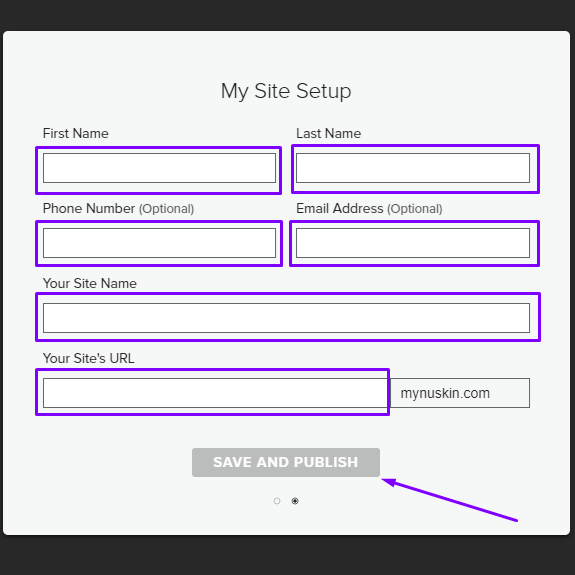Focus the Your Site Name field

coord(286,318)
